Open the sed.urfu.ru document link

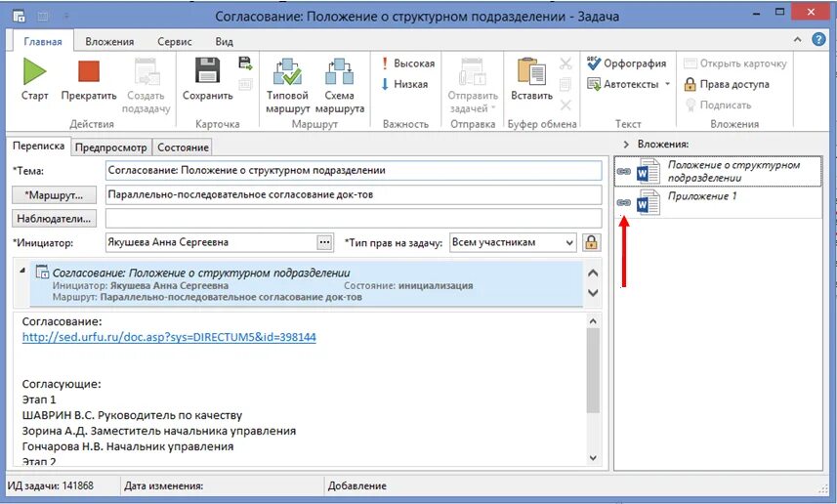[x=169, y=337]
